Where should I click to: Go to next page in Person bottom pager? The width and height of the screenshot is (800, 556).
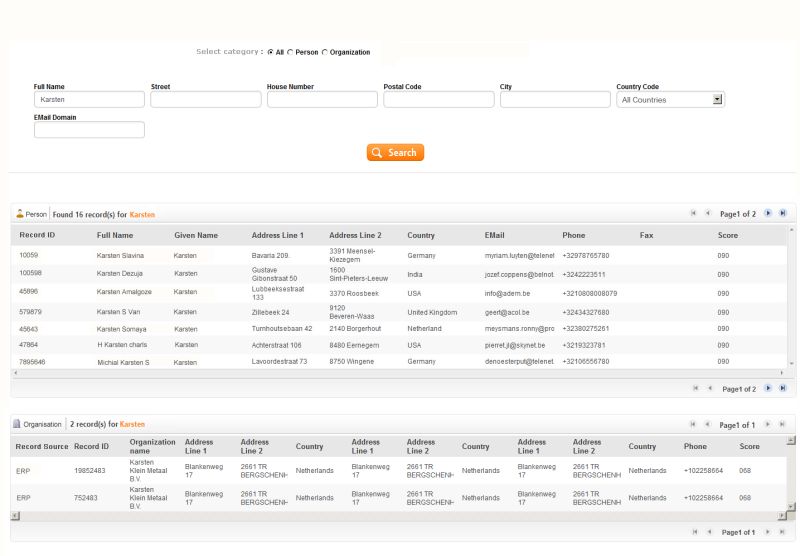[x=768, y=388]
